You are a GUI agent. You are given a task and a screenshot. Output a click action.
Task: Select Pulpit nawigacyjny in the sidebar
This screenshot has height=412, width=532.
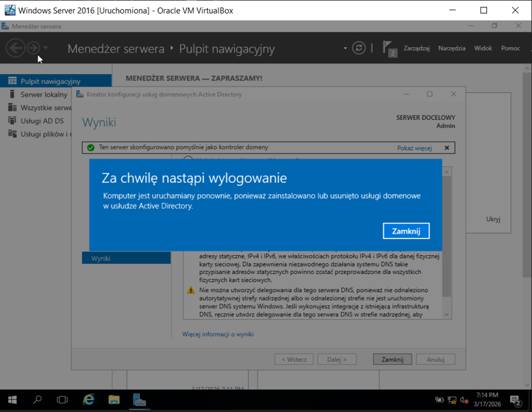click(x=50, y=81)
